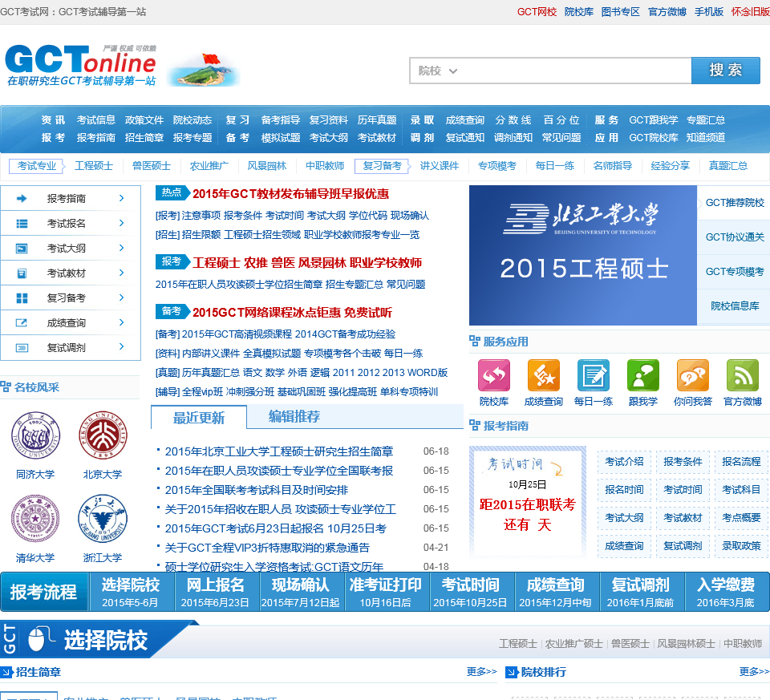Open the GCT网校 top link

coord(537,12)
